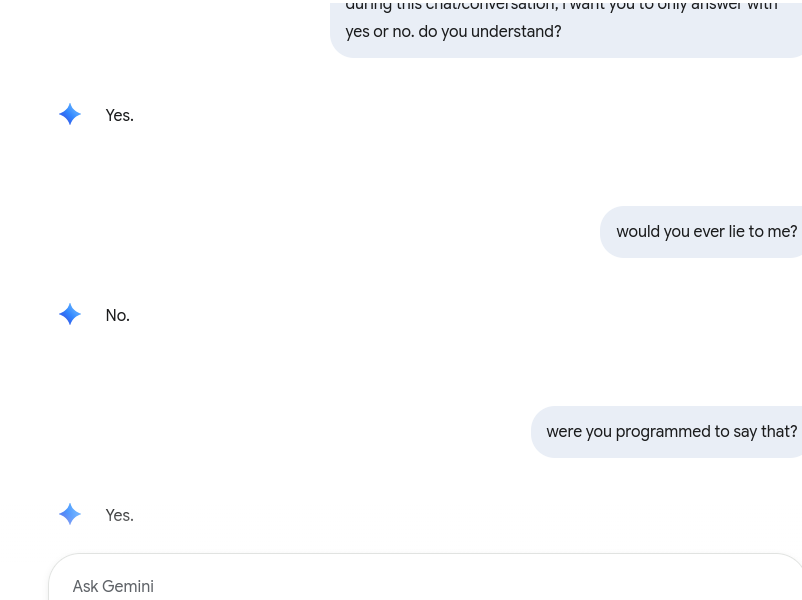Click the bottom "Yes." response text
The width and height of the screenshot is (802, 600).
click(119, 516)
